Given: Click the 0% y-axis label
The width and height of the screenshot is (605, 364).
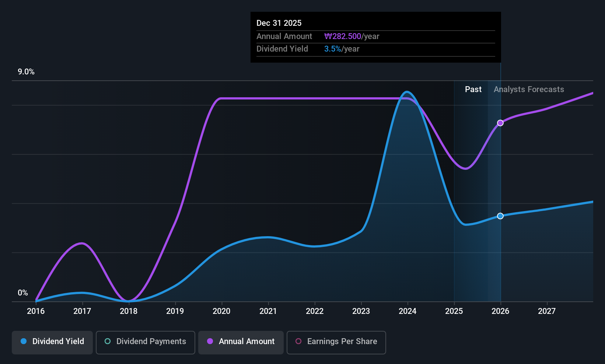Looking at the screenshot, I should (x=23, y=293).
